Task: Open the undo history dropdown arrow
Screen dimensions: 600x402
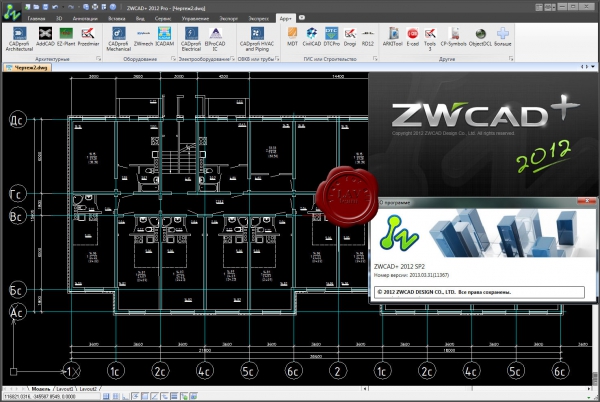Action: pos(63,7)
